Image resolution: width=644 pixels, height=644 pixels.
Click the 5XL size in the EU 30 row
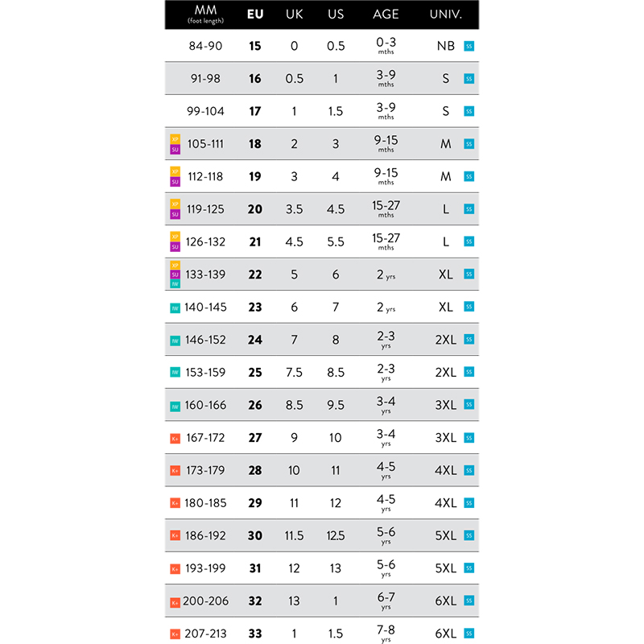pyautogui.click(x=445, y=535)
